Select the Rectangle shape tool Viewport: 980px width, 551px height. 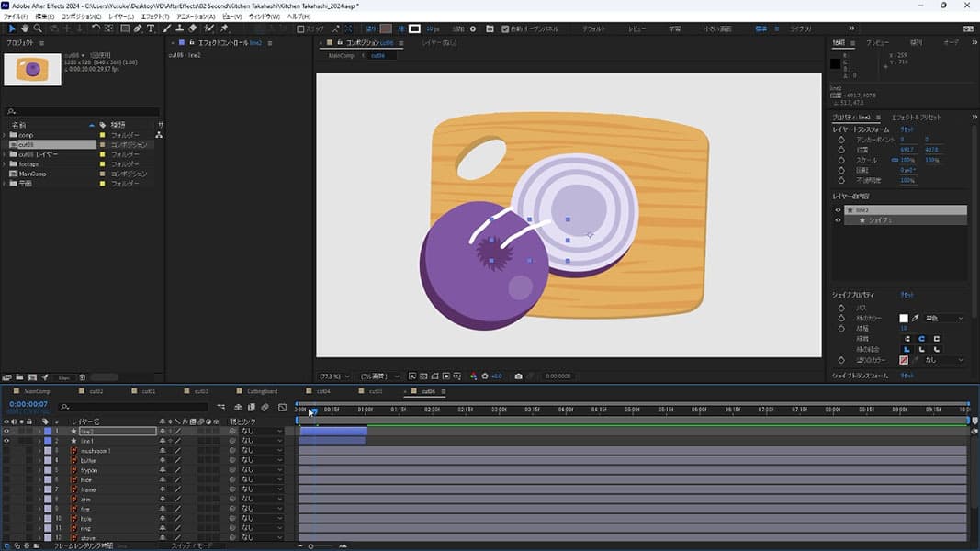point(125,28)
